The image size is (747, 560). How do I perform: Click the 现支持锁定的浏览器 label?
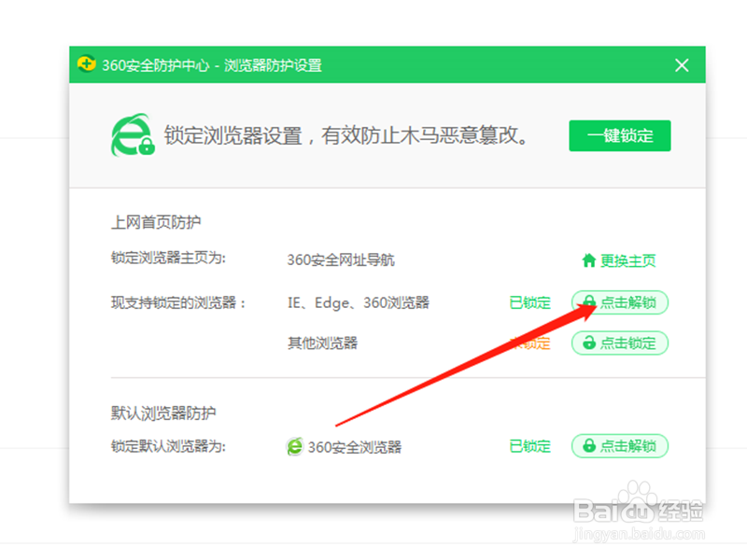click(178, 302)
